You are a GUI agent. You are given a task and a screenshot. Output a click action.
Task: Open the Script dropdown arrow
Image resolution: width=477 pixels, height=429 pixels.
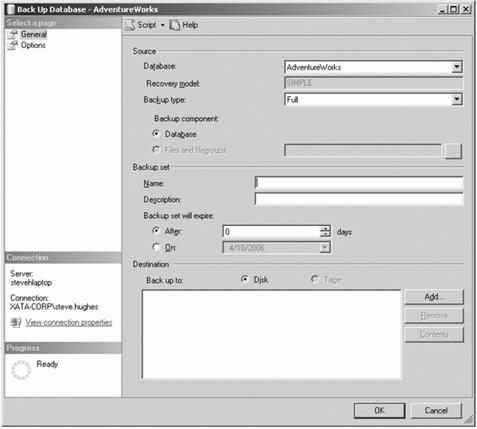(163, 25)
